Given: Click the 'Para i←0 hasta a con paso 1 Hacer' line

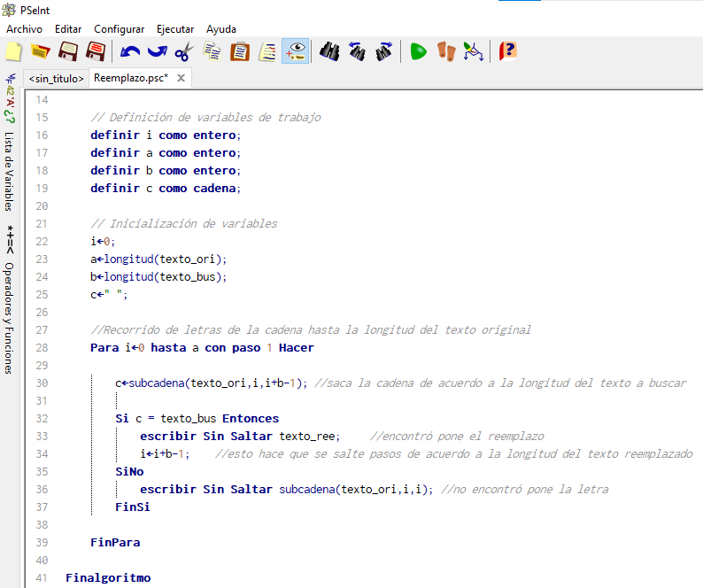Looking at the screenshot, I should coord(202,348).
